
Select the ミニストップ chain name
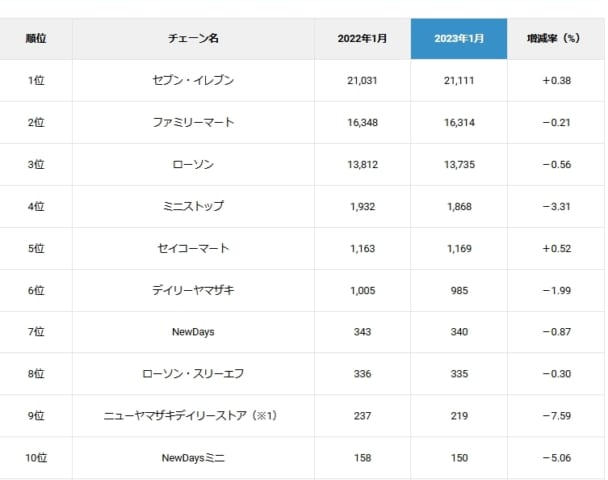point(194,207)
